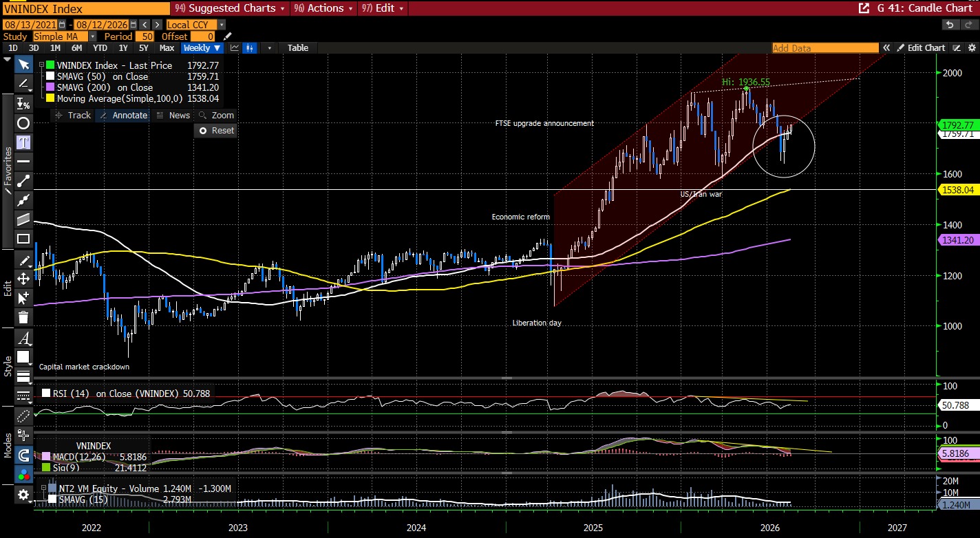This screenshot has width=980, height=538.
Task: Open the Weekly periodicity dropdown
Action: (x=202, y=48)
